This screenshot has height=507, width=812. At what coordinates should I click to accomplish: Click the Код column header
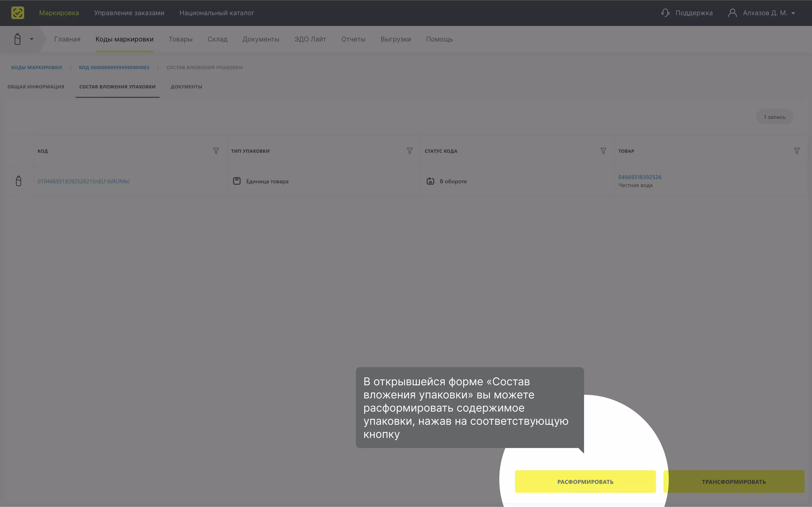(43, 151)
